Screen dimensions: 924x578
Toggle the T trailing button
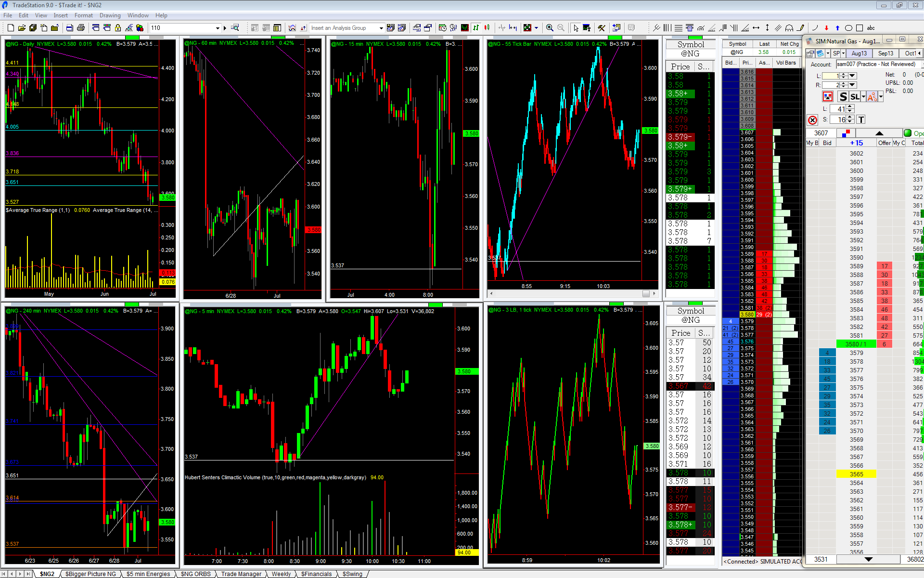861,119
